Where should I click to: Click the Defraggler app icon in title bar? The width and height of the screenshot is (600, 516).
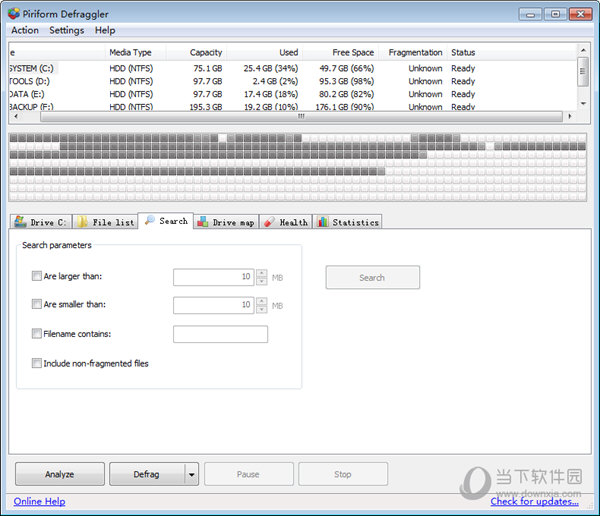click(x=13, y=14)
